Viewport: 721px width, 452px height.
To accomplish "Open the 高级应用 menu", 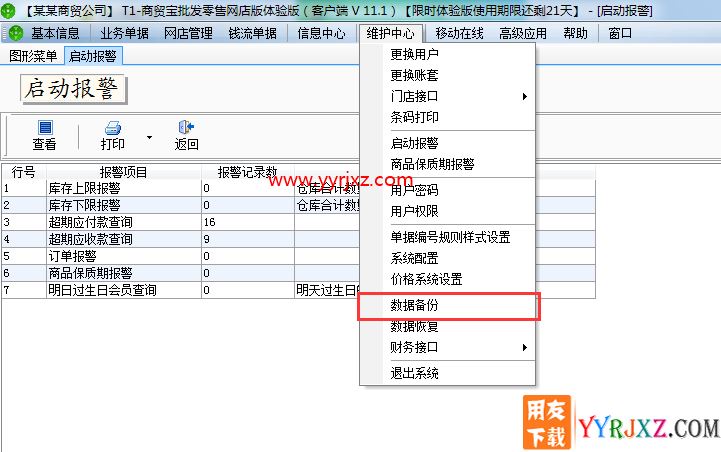I will pos(523,33).
